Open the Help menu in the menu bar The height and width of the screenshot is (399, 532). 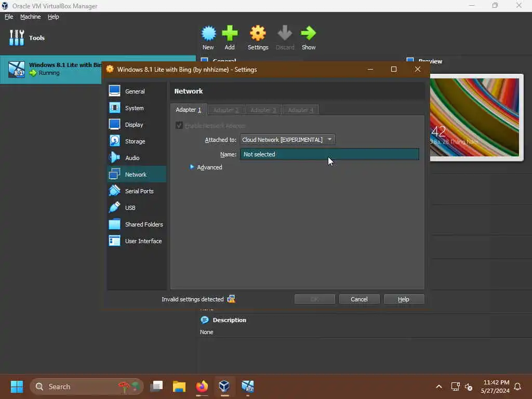click(54, 17)
